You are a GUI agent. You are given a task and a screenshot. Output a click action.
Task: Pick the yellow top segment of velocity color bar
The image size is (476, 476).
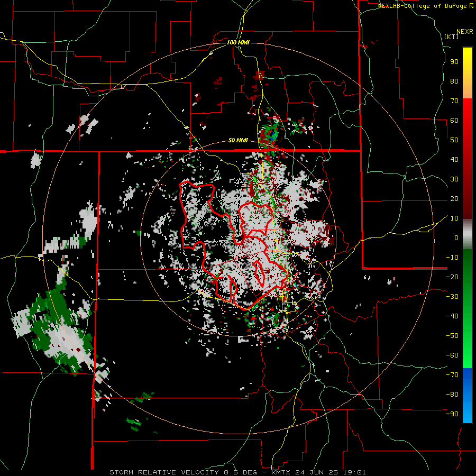pyautogui.click(x=467, y=73)
